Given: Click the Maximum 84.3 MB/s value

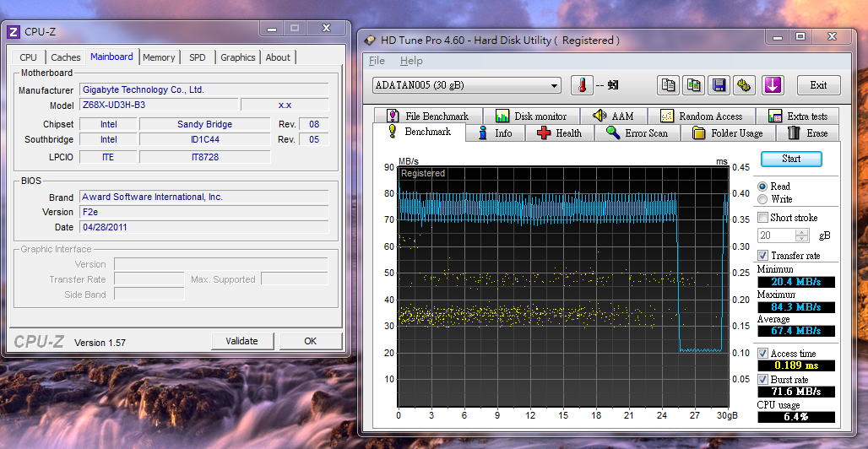Looking at the screenshot, I should tap(796, 306).
